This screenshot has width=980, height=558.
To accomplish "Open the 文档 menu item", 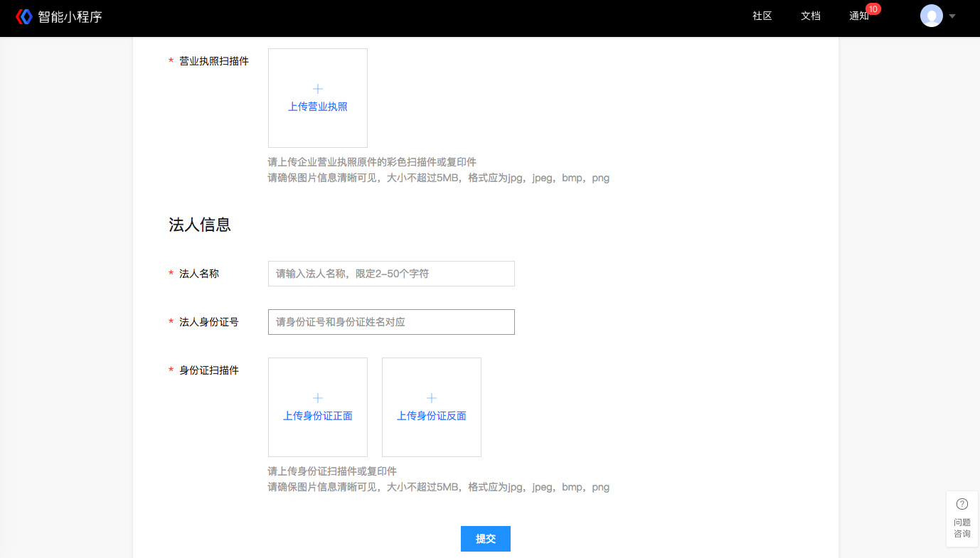I will (x=810, y=16).
